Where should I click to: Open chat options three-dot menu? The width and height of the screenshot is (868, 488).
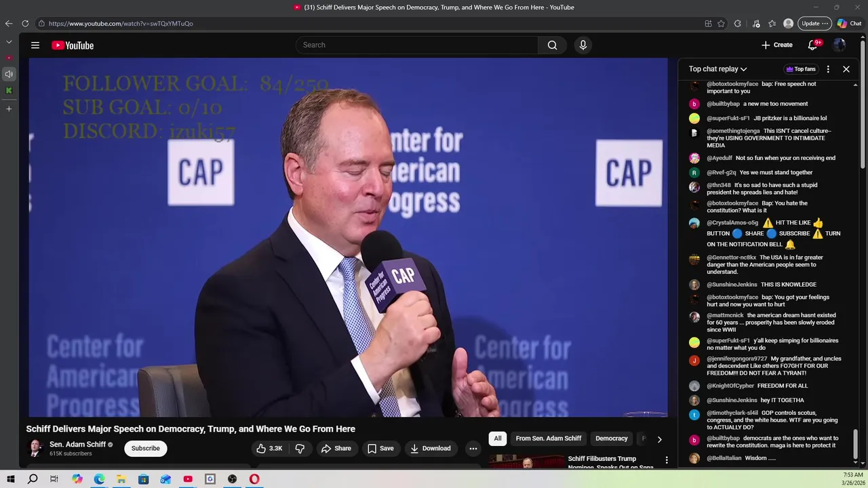point(828,69)
